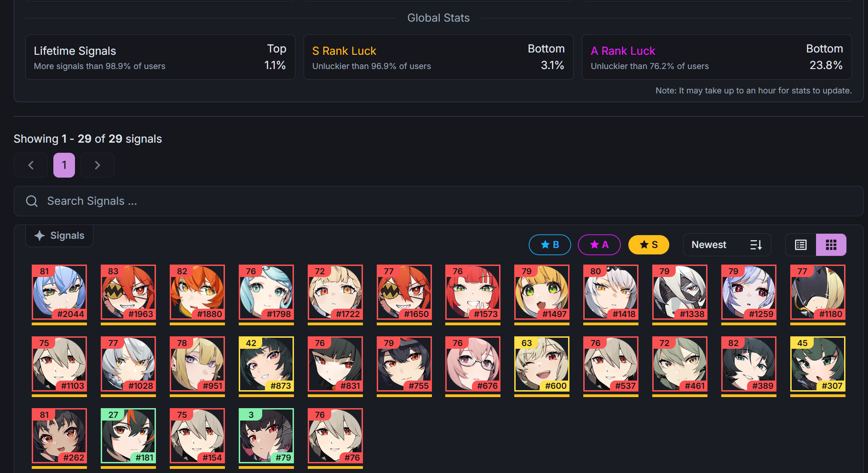Open signal #1418 thumbnail
The image size is (868, 473).
click(x=611, y=292)
